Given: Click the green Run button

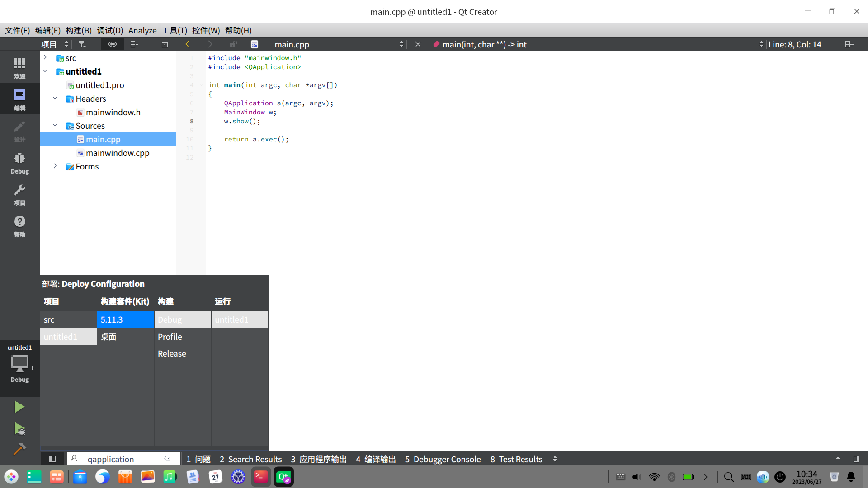Looking at the screenshot, I should [19, 407].
